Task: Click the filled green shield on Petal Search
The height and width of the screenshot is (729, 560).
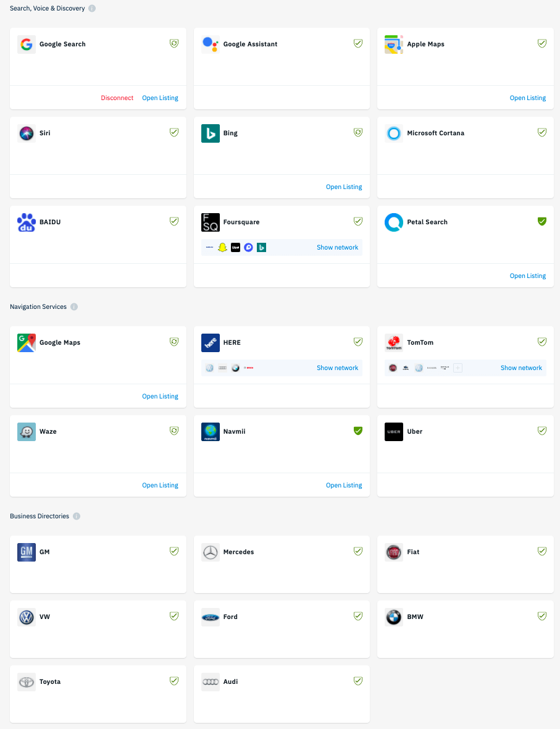Action: 542,221
